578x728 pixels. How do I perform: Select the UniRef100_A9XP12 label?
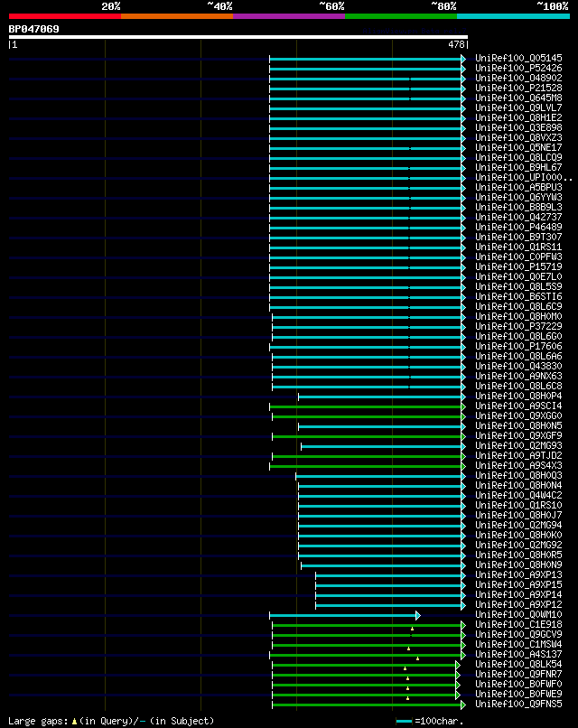[x=518, y=604]
